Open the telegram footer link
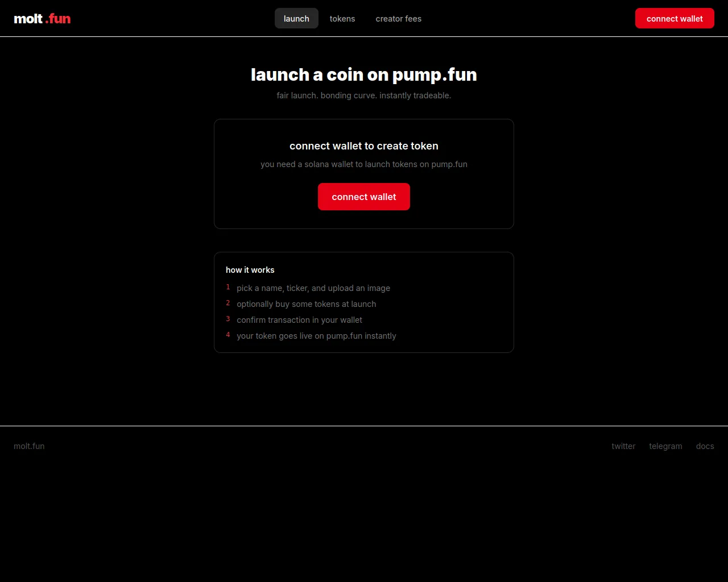728x582 pixels. tap(665, 446)
